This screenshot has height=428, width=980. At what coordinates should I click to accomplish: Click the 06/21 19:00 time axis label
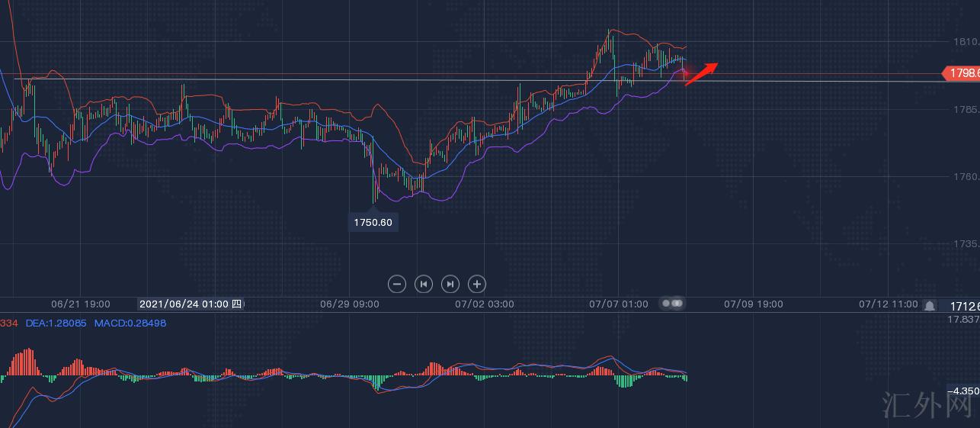click(81, 304)
